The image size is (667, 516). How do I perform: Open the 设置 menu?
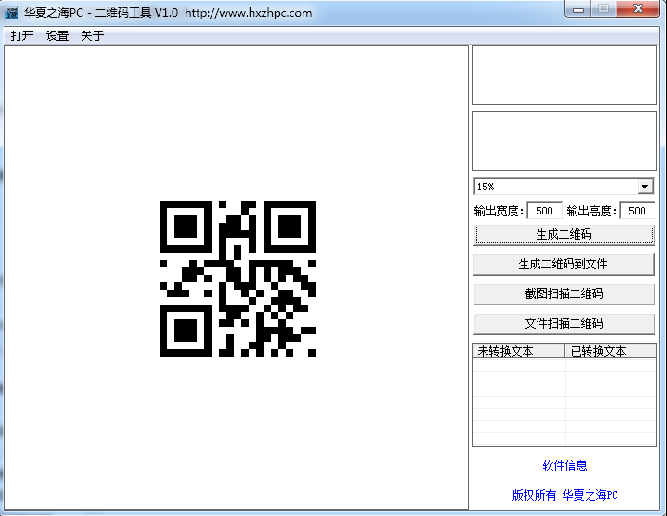pyautogui.click(x=57, y=36)
